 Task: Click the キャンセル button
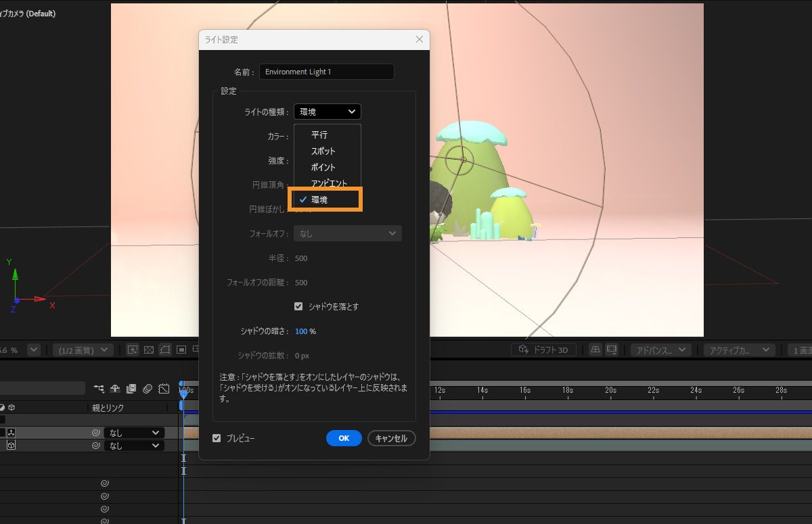(x=391, y=438)
